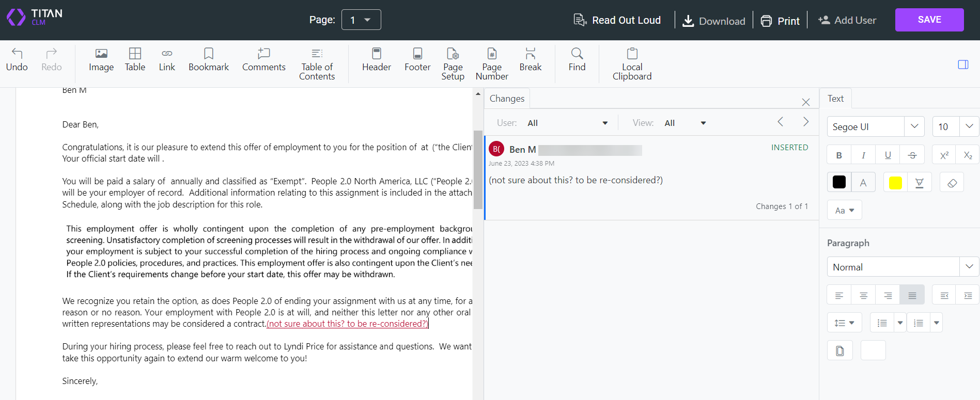
Task: Toggle bold text formatting
Action: [x=839, y=155]
